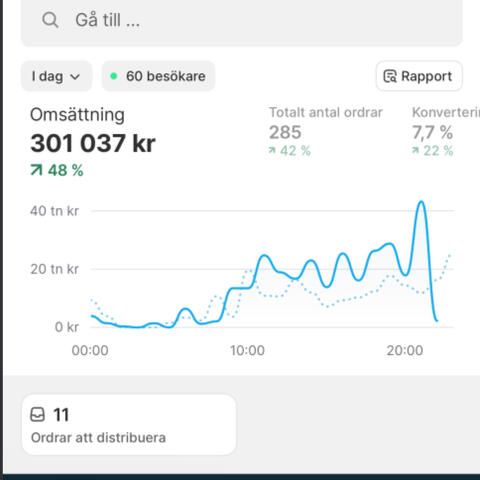Image resolution: width=480 pixels, height=480 pixels.
Task: Select the Totalt antal ordrar metric
Action: pos(326,112)
